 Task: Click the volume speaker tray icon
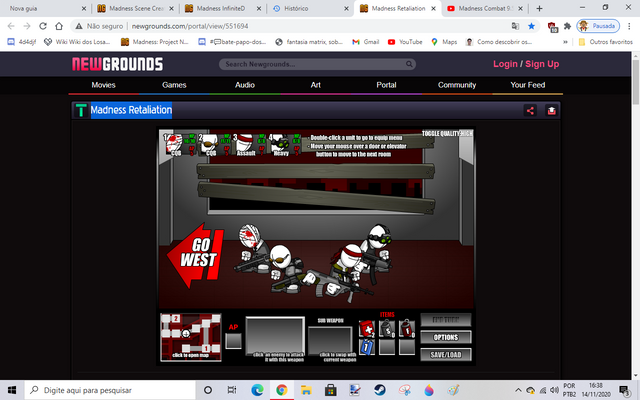[554, 390]
